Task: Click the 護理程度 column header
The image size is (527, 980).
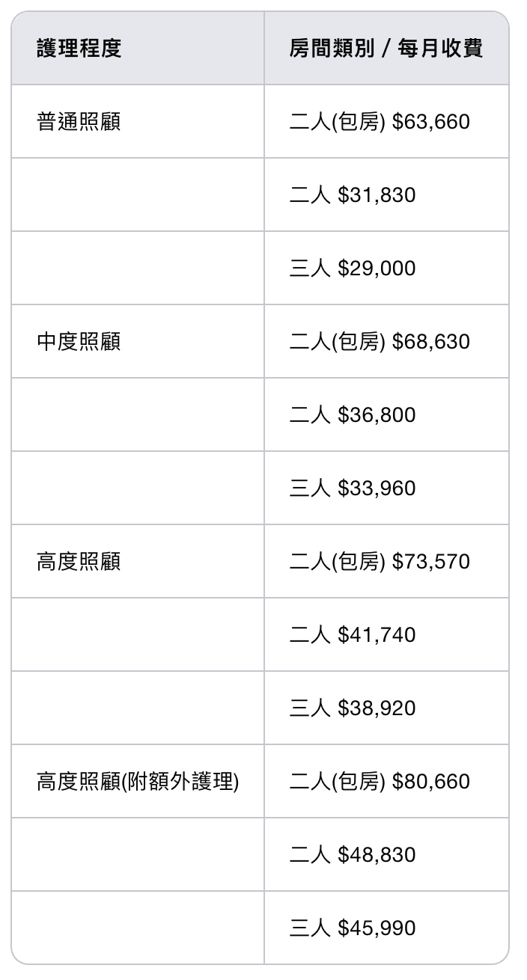Action: click(79, 49)
